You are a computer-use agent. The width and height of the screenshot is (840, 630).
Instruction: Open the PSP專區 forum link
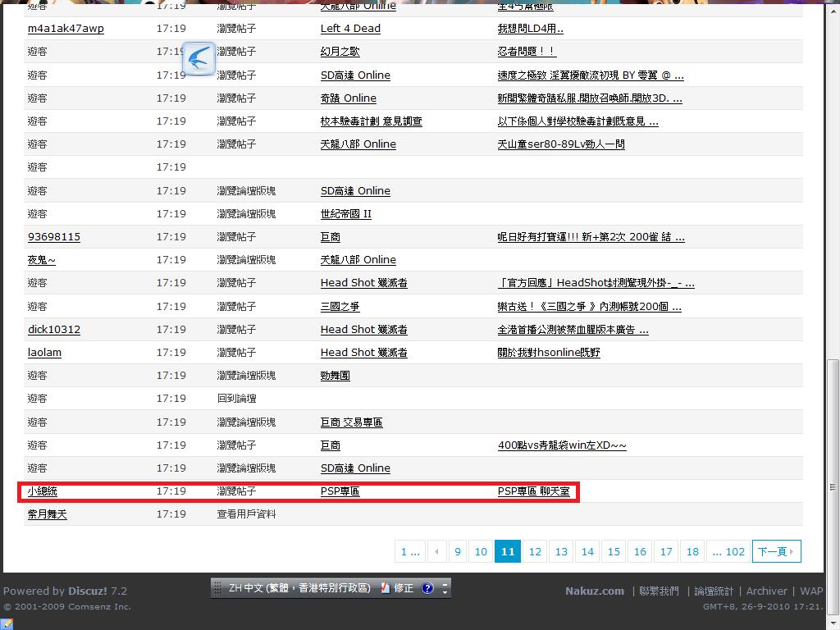click(x=340, y=491)
